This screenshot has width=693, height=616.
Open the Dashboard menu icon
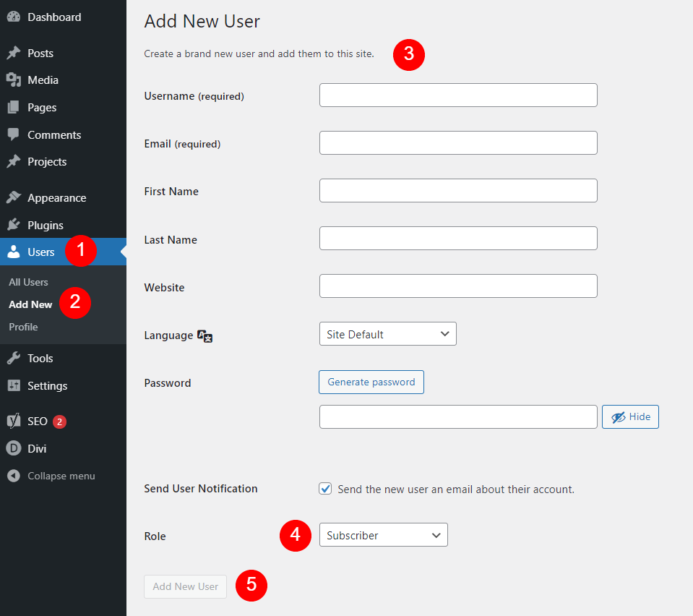click(x=14, y=16)
